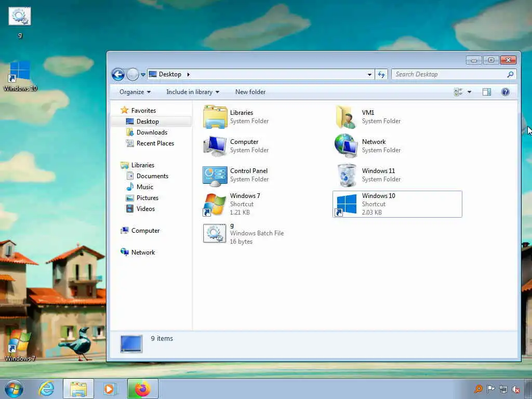This screenshot has height=399, width=532.
Task: Create a New folder
Action: point(250,92)
